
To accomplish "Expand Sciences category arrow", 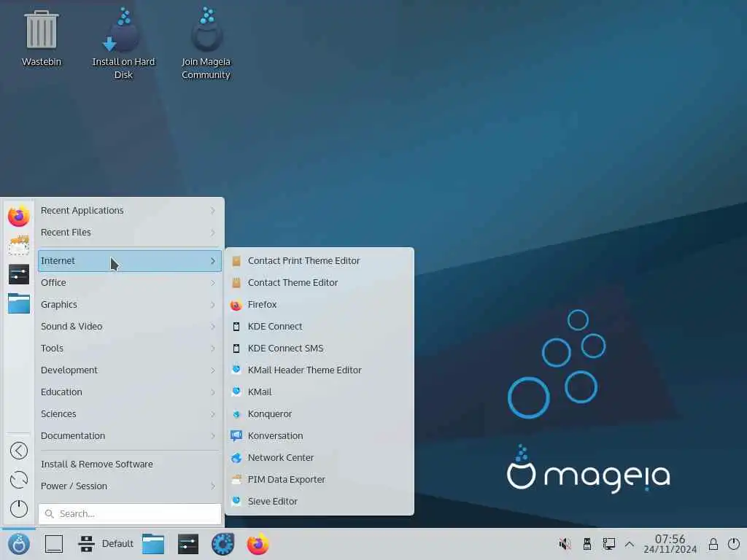I will coord(212,414).
